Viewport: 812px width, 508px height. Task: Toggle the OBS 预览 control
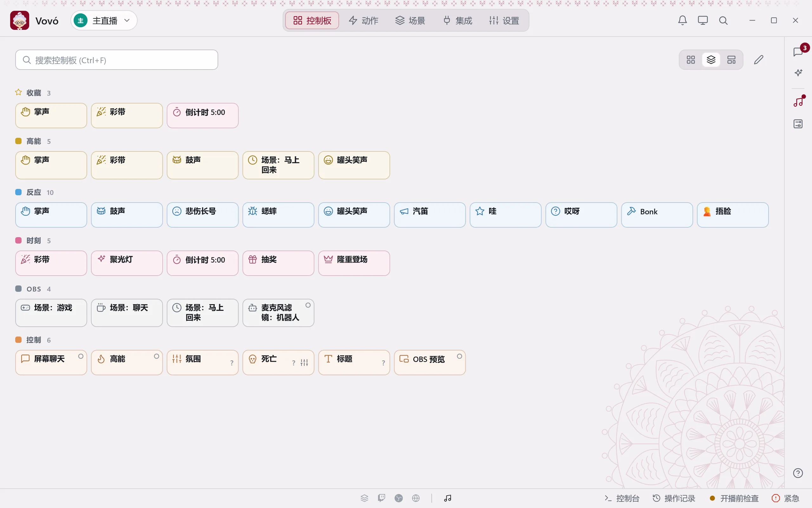pyautogui.click(x=430, y=363)
